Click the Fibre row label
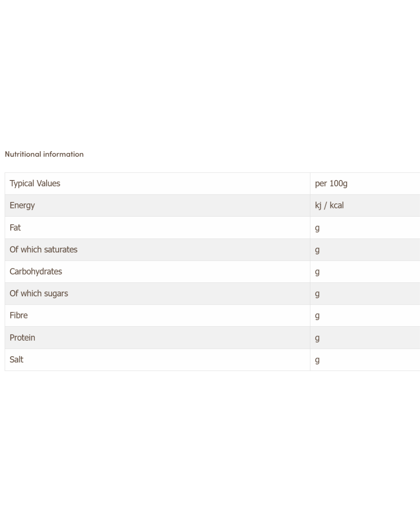This screenshot has width=420, height=525. coord(19,315)
